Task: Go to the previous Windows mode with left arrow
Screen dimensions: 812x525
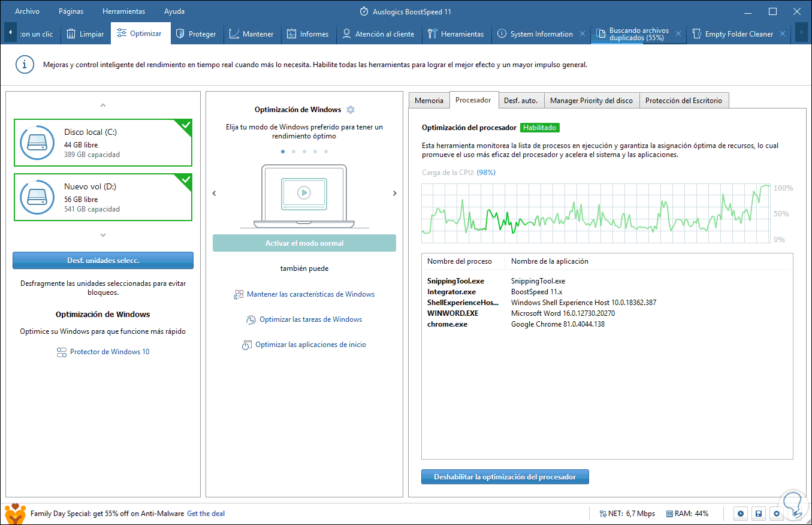Action: coord(215,194)
